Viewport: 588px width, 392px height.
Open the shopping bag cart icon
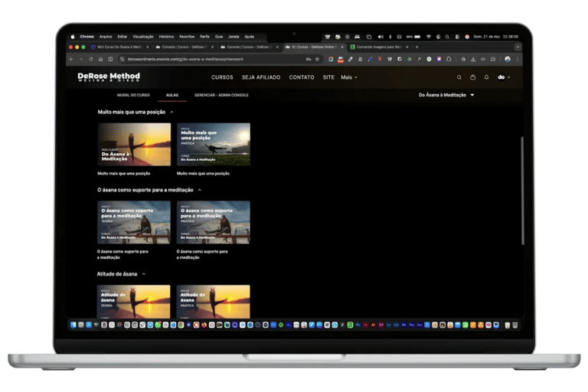tap(473, 77)
